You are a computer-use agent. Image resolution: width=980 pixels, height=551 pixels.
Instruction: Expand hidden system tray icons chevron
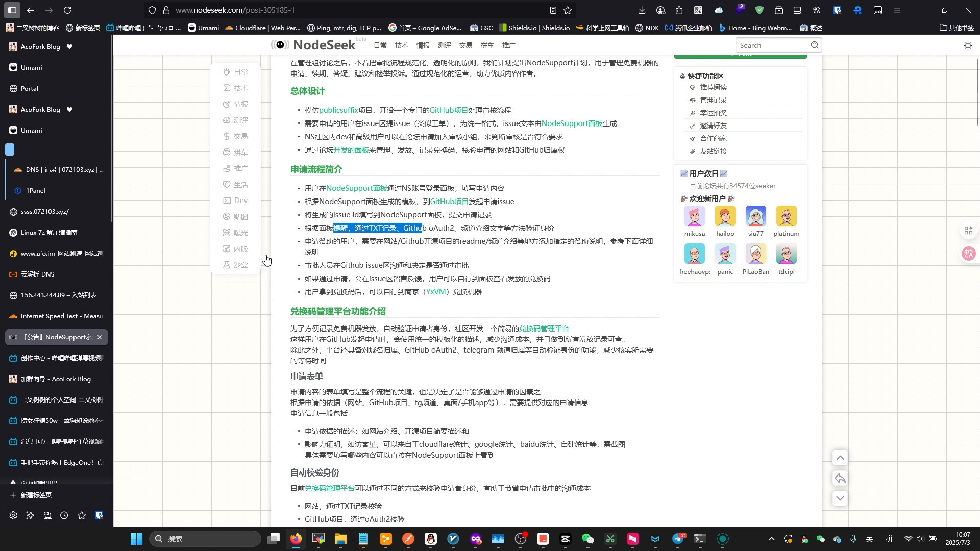click(x=771, y=539)
